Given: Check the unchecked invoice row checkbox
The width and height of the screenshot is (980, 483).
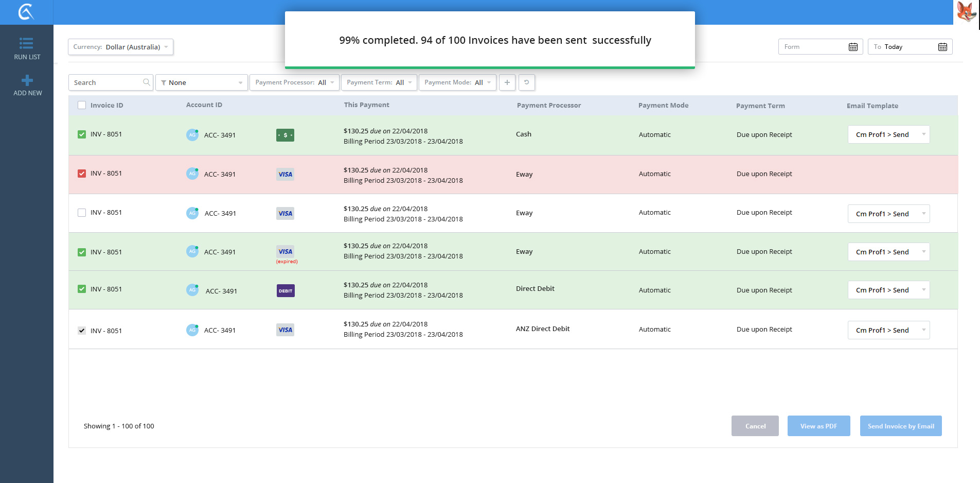Looking at the screenshot, I should tap(82, 213).
